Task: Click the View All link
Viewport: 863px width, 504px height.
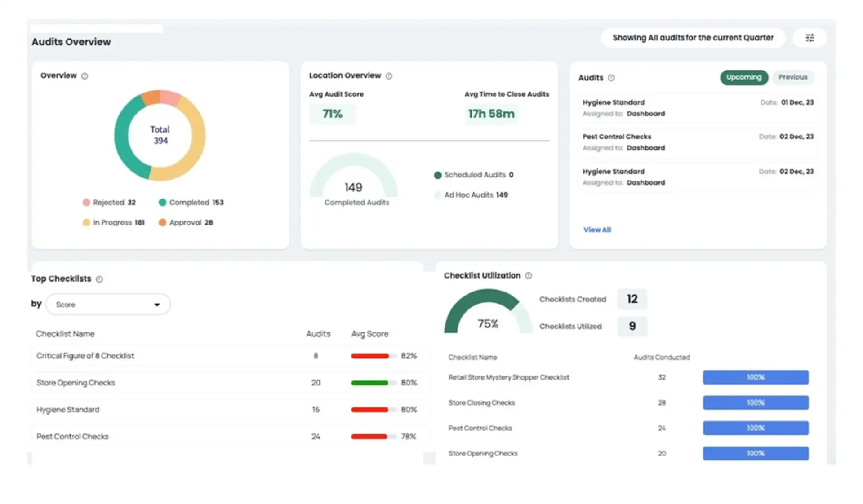Action: click(597, 230)
